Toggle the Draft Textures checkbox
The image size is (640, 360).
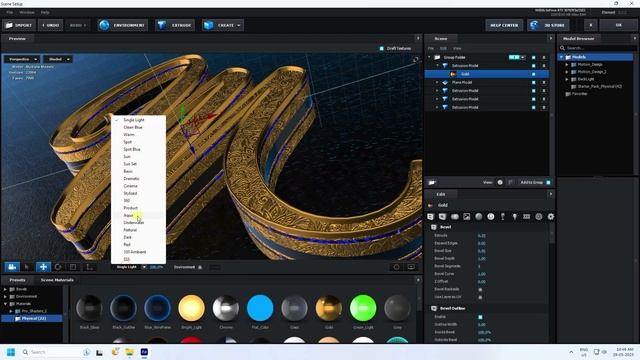pos(382,48)
